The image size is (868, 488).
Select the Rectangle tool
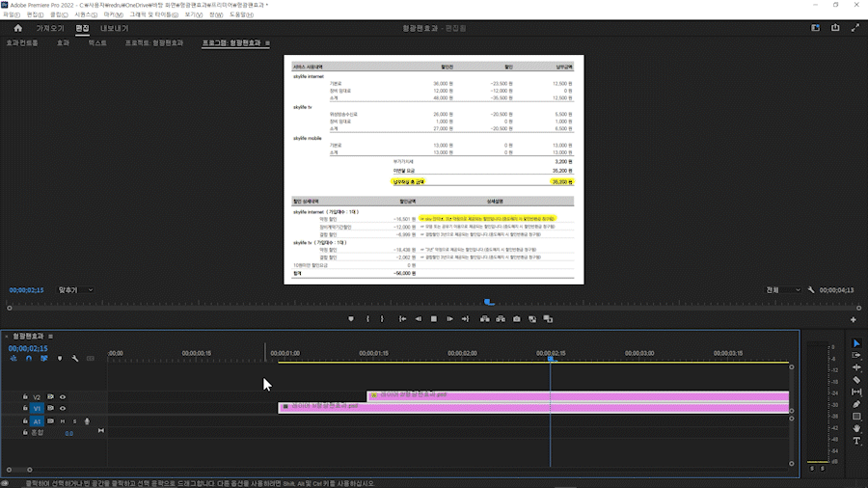pyautogui.click(x=856, y=417)
